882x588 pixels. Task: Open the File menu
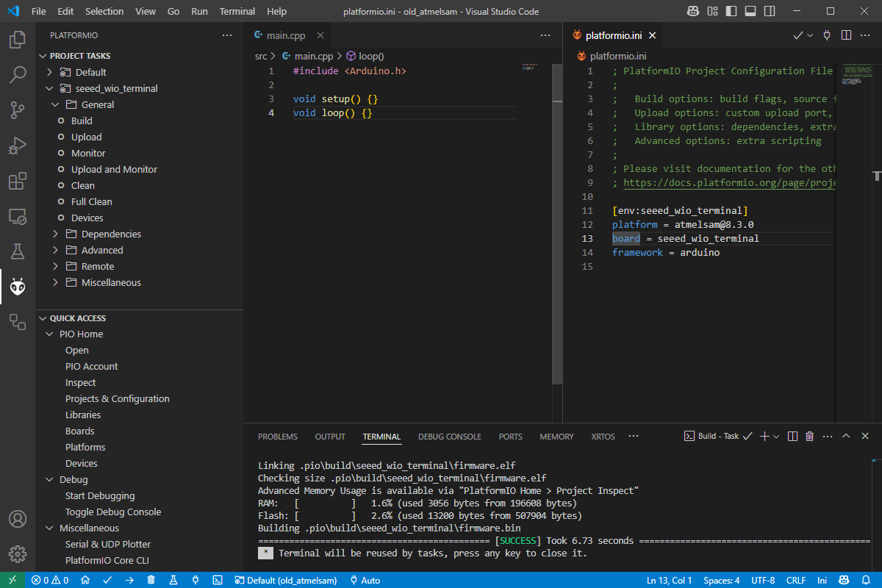pyautogui.click(x=39, y=11)
